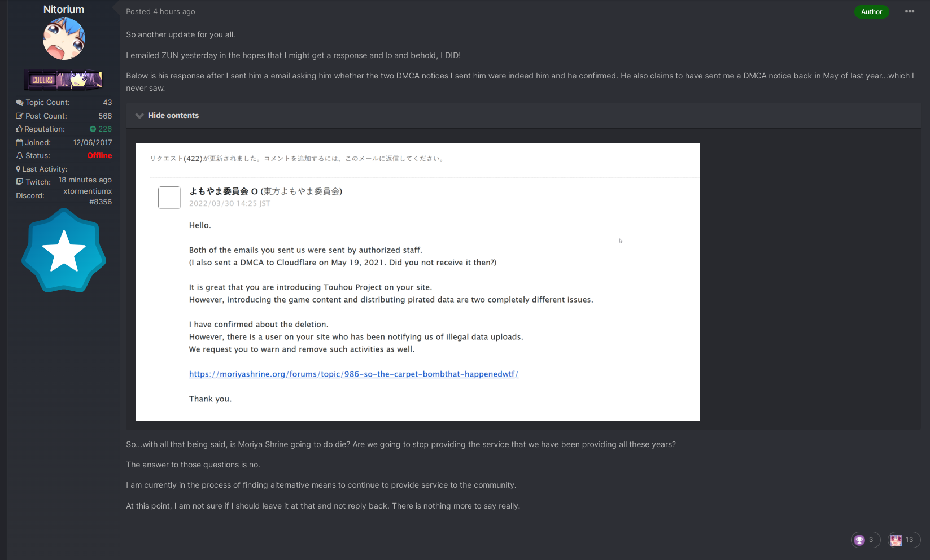Screen dimensions: 930x560
Task: Open the moriyashrine.org forum topic link
Action: pos(353,374)
